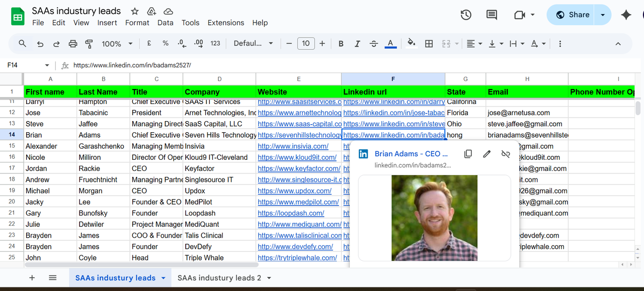This screenshot has width=644, height=291.
Task: Set the font size 10 field
Action: (306, 44)
